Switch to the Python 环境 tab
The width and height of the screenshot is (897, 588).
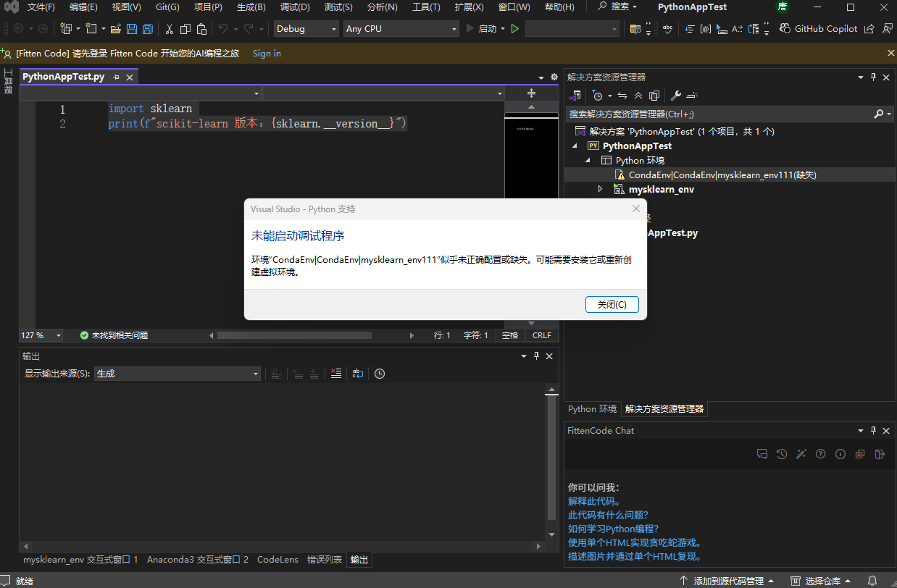pyautogui.click(x=592, y=409)
